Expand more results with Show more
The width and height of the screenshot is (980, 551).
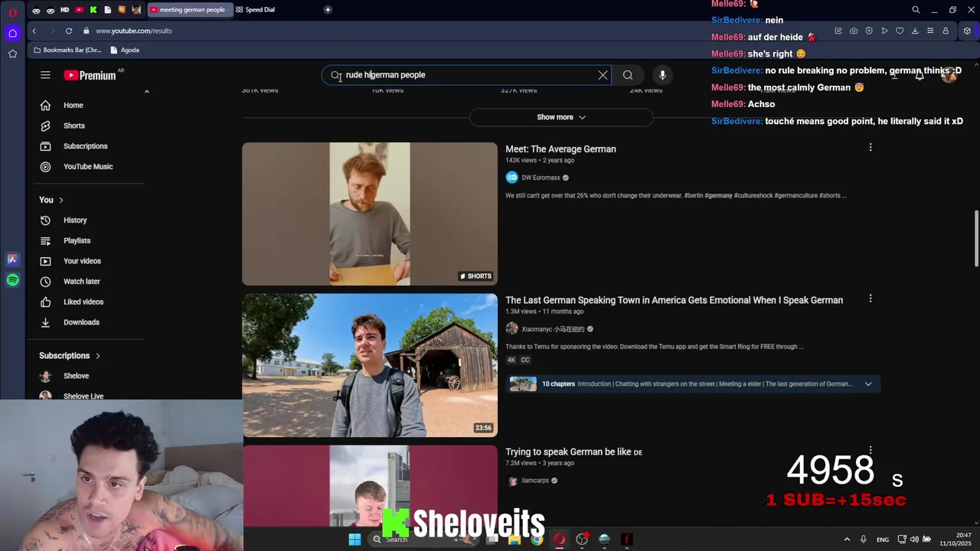click(561, 117)
